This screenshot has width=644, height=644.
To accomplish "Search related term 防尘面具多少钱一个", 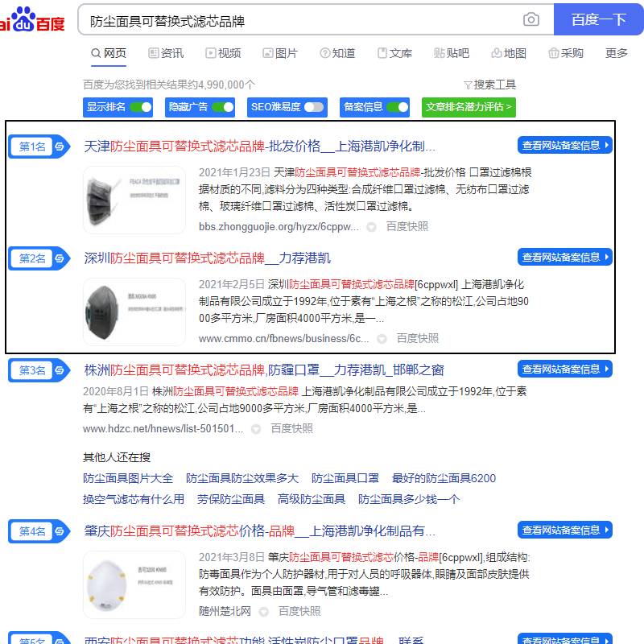I will pyautogui.click(x=409, y=499).
